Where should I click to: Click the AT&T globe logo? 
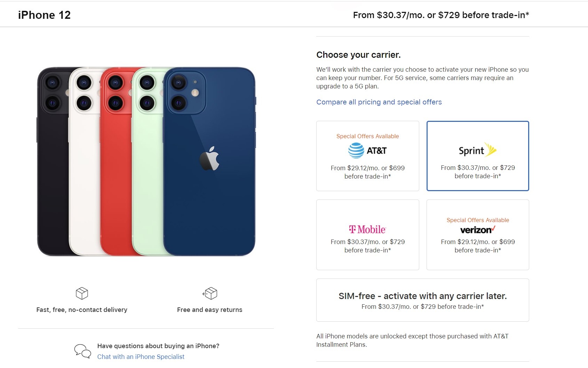(355, 151)
